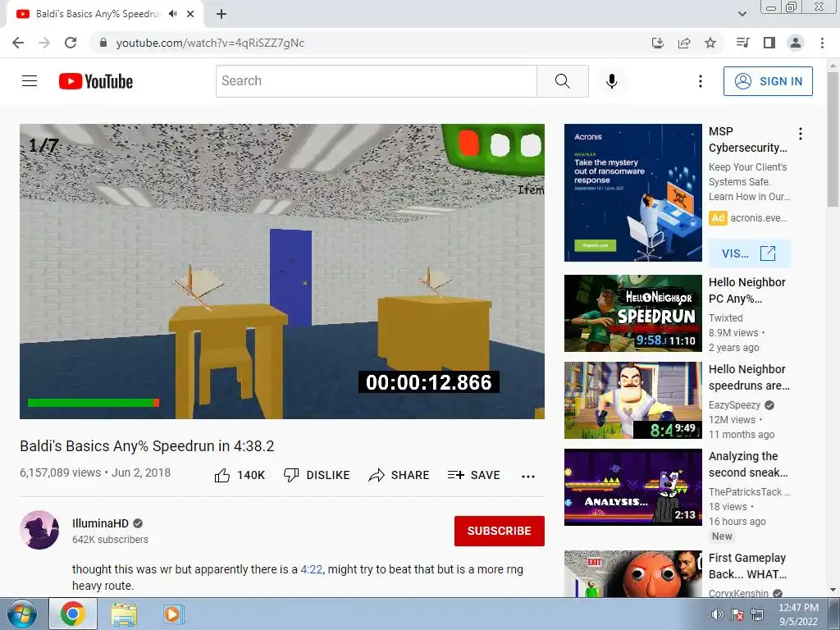The image size is (840, 630).
Task: Open Chrome profile avatar
Action: coord(796,43)
